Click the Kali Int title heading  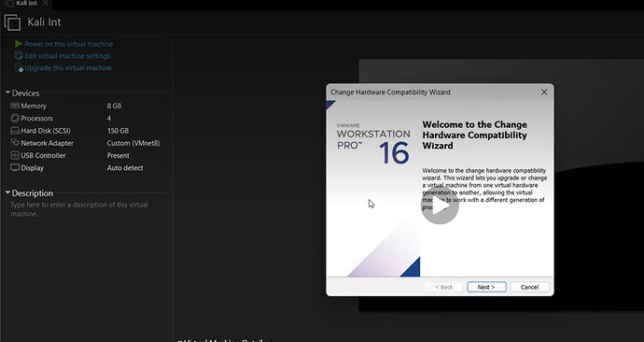[44, 21]
